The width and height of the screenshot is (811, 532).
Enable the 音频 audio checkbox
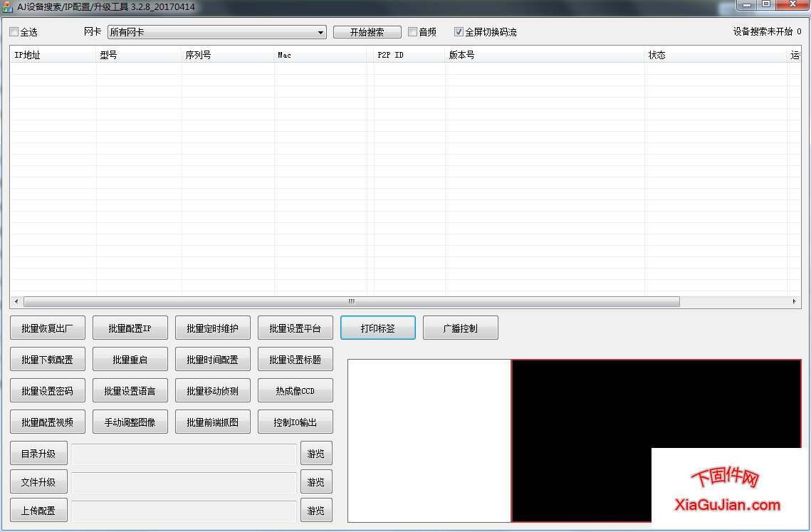point(413,32)
